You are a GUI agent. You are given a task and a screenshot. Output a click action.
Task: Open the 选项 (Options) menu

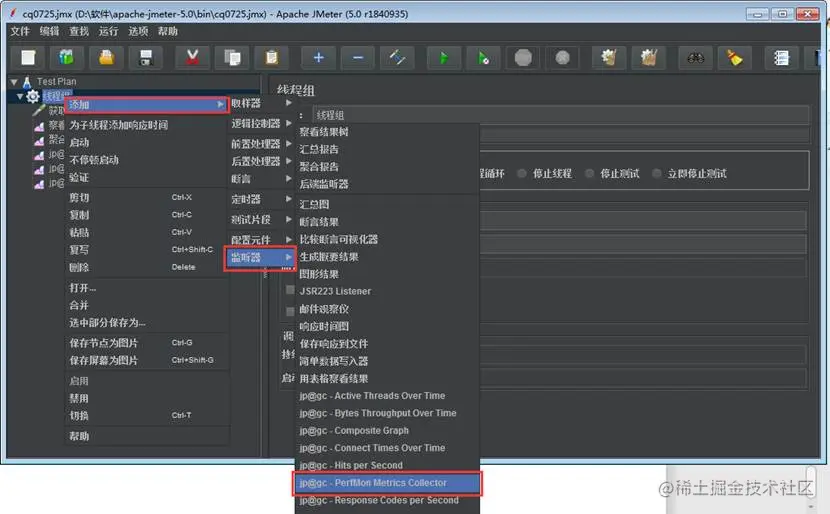138,31
